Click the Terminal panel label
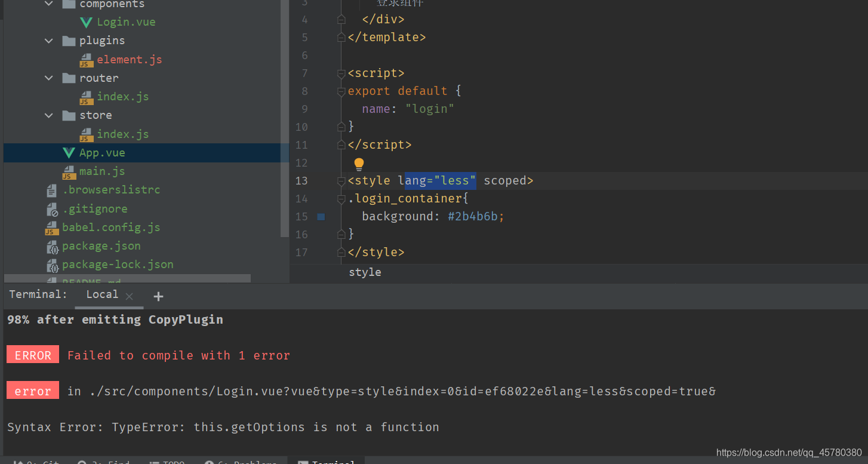The height and width of the screenshot is (464, 868). (38, 294)
